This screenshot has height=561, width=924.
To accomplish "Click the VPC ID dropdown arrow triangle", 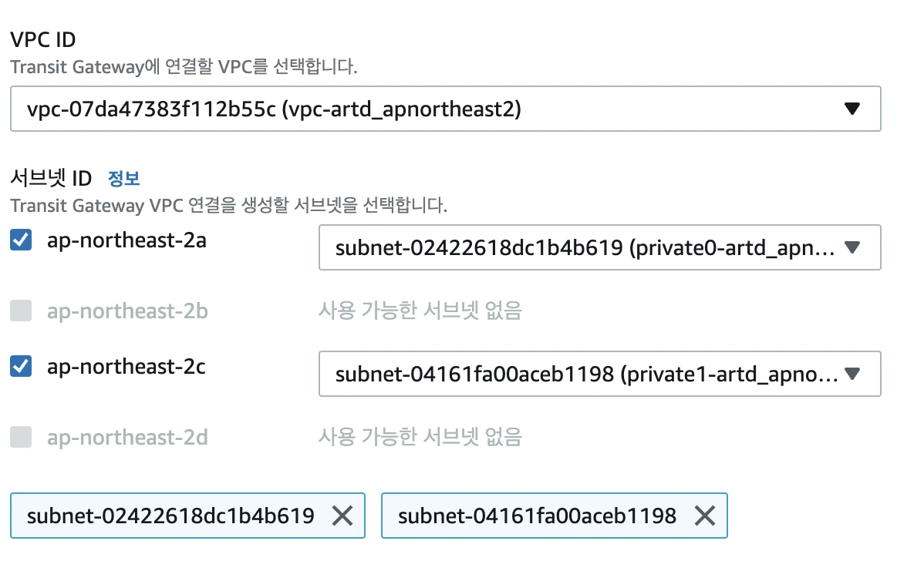I will pyautogui.click(x=851, y=109).
